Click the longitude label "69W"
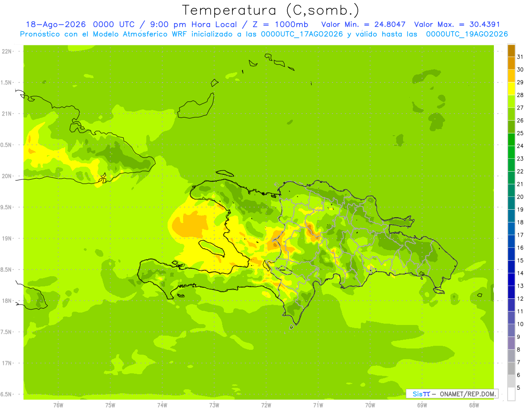 click(422, 405)
